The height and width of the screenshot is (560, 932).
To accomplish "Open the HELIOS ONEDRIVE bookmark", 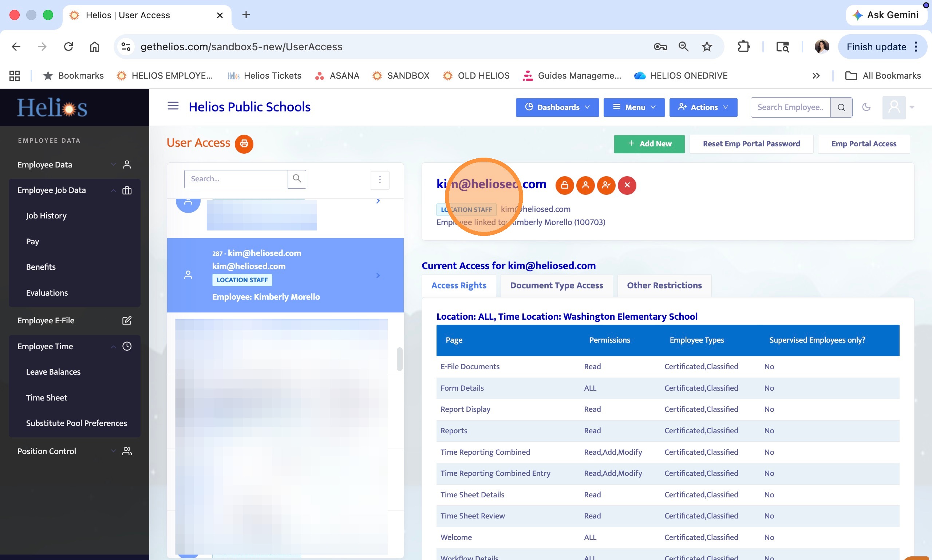I will 681,76.
